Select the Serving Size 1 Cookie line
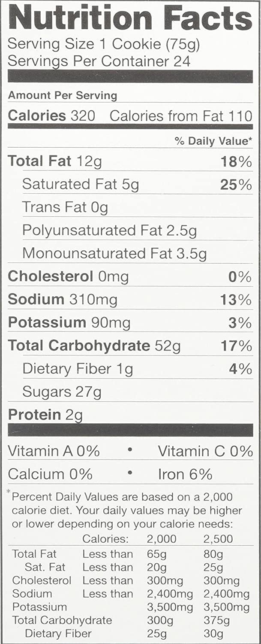The width and height of the screenshot is (261, 644). click(x=104, y=45)
